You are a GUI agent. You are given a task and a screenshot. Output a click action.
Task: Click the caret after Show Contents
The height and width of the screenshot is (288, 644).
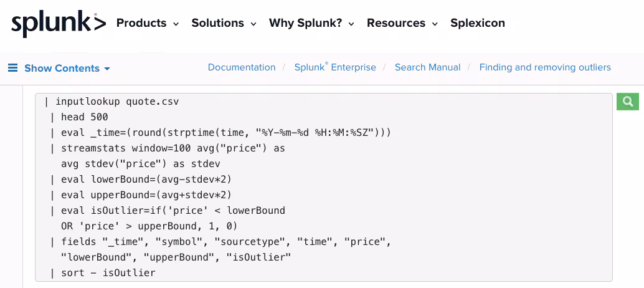[x=107, y=69]
